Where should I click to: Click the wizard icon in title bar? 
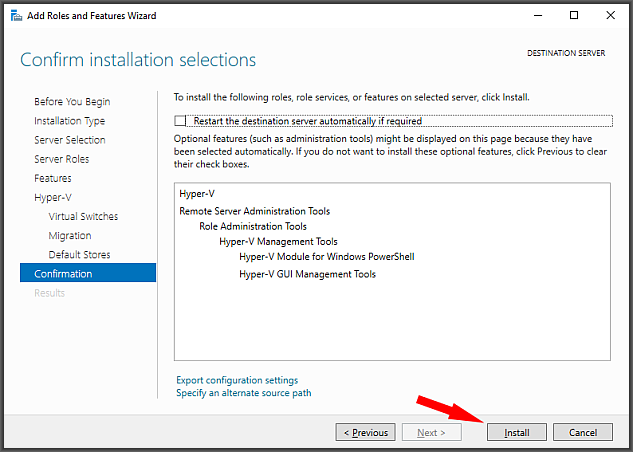[x=16, y=16]
